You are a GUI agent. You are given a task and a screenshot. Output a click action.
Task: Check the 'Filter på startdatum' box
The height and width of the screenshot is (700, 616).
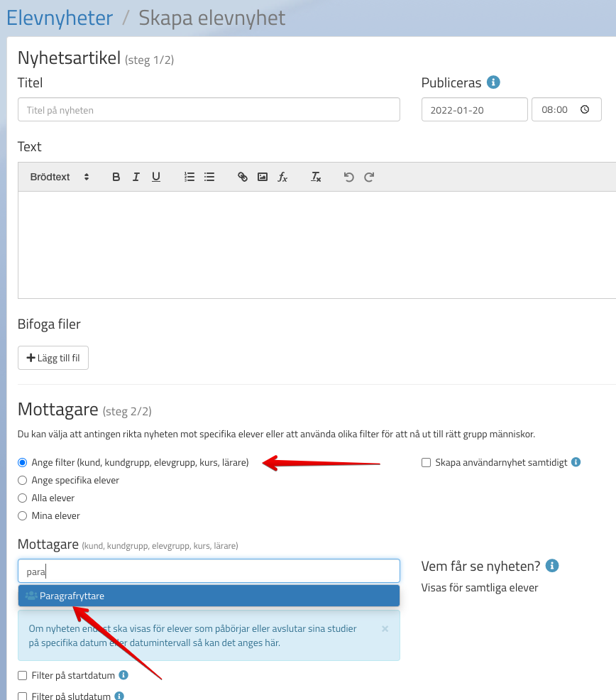click(23, 676)
